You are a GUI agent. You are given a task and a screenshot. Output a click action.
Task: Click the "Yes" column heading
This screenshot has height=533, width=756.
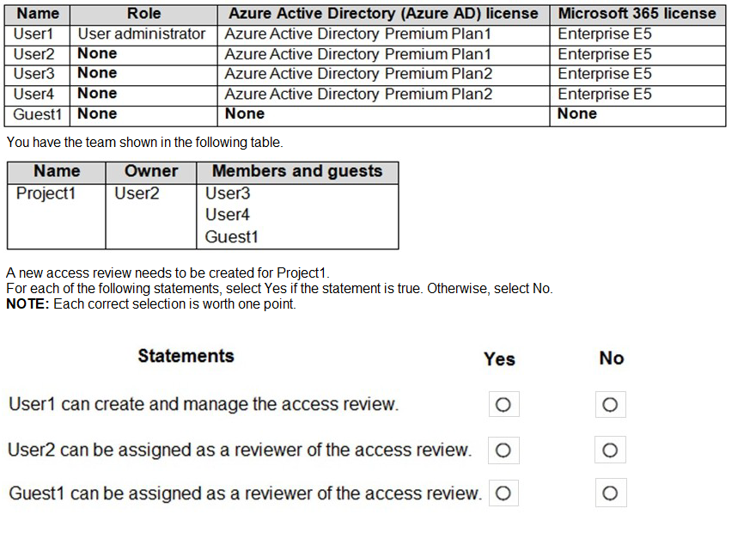click(499, 359)
